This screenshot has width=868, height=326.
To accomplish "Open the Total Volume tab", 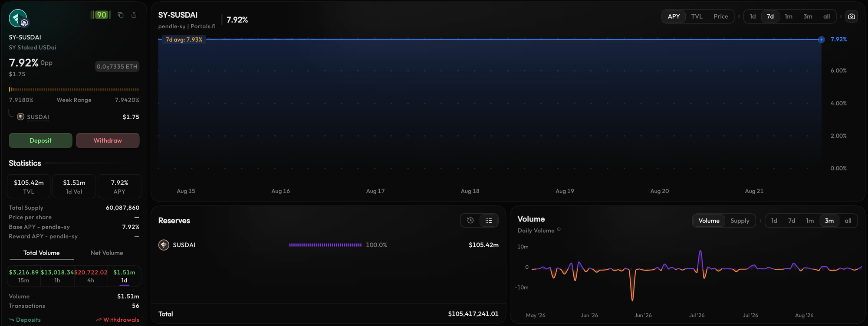I will (x=42, y=253).
